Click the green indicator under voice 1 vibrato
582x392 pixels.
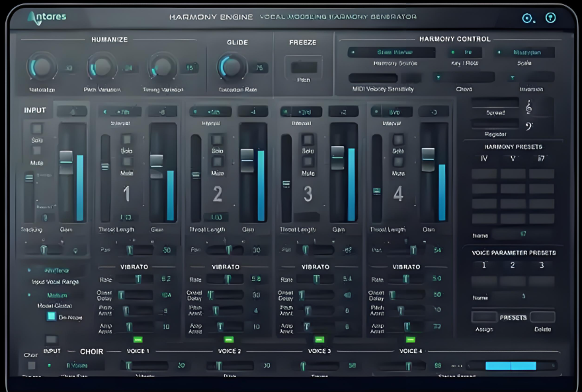tap(138, 340)
